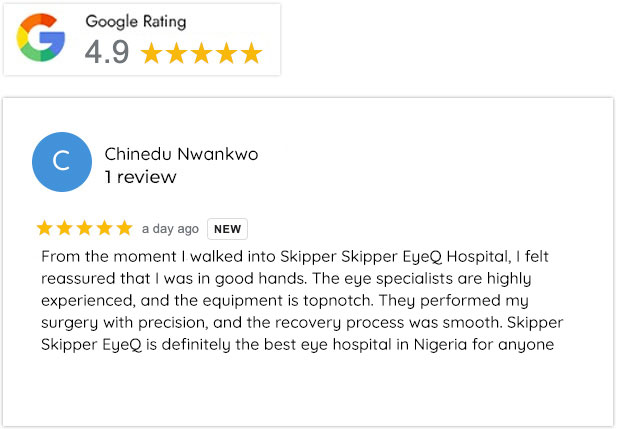Click the "1 review" count text
Screen dimensions: 617x429
click(140, 177)
